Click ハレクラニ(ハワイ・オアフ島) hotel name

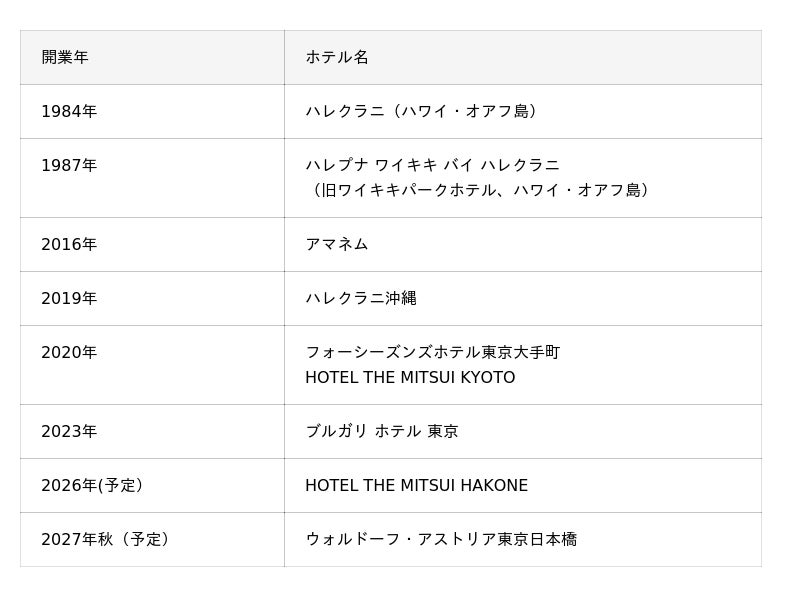pyautogui.click(x=424, y=111)
